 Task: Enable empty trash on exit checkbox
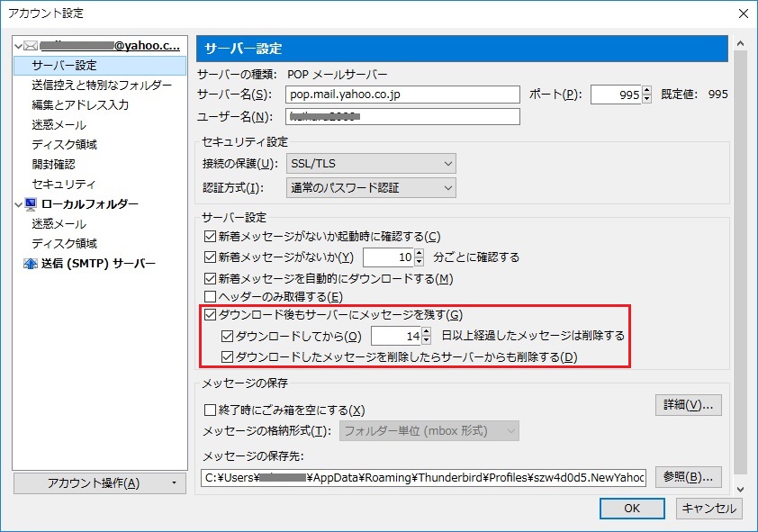point(211,410)
